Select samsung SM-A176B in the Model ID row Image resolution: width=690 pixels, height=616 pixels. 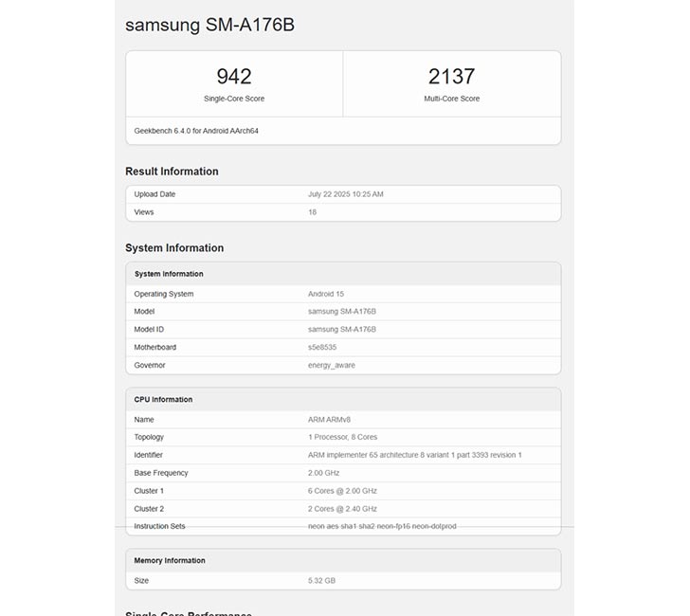point(342,330)
